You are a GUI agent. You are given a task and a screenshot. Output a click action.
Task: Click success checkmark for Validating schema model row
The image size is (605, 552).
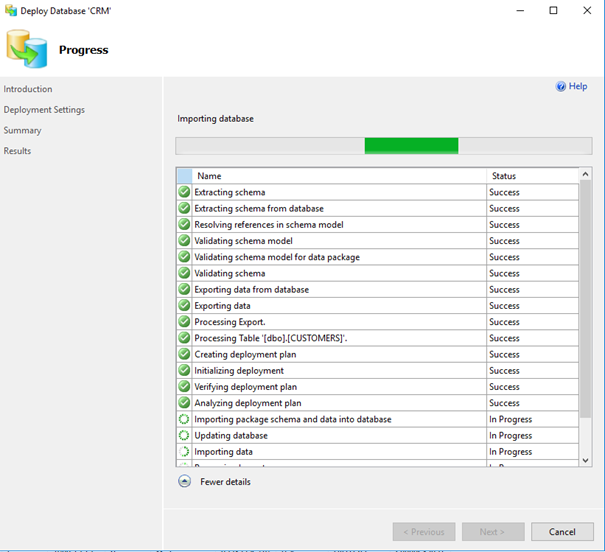(x=184, y=240)
